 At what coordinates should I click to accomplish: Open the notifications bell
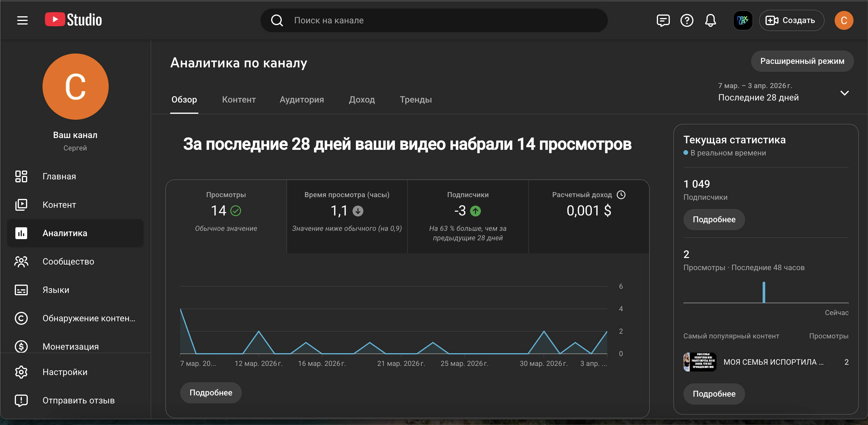point(710,21)
